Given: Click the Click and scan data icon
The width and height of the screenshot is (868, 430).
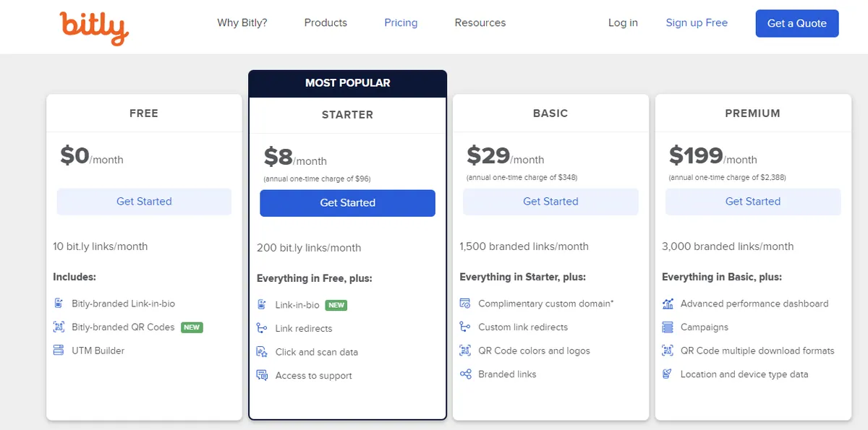Looking at the screenshot, I should (262, 352).
